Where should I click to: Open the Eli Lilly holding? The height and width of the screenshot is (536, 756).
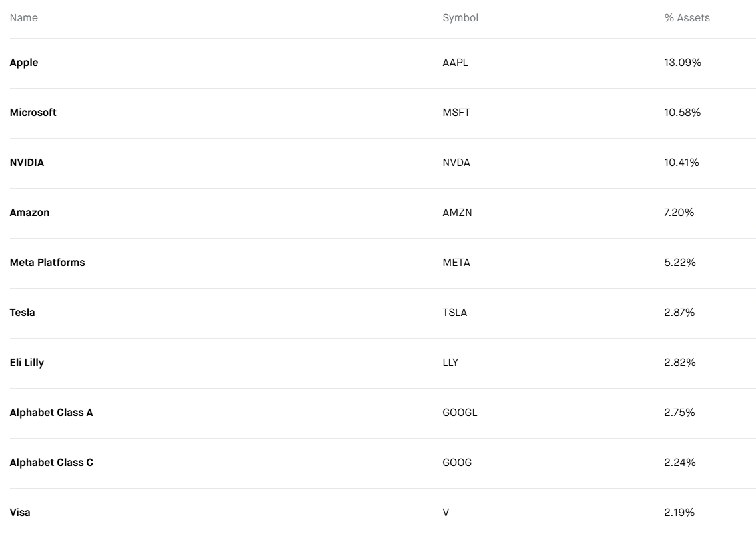tap(27, 363)
